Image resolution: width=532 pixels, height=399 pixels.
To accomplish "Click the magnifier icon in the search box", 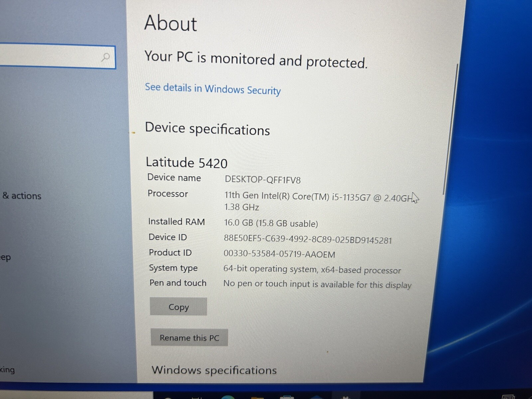I will tap(105, 57).
